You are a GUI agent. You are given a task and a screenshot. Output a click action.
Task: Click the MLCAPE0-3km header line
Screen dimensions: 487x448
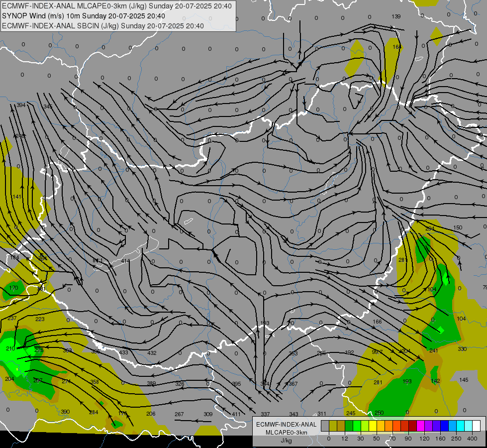pyautogui.click(x=117, y=6)
